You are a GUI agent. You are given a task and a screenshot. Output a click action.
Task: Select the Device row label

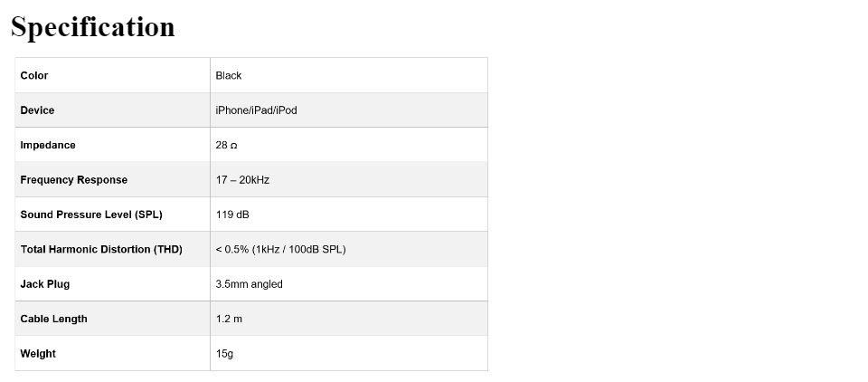[x=37, y=110]
